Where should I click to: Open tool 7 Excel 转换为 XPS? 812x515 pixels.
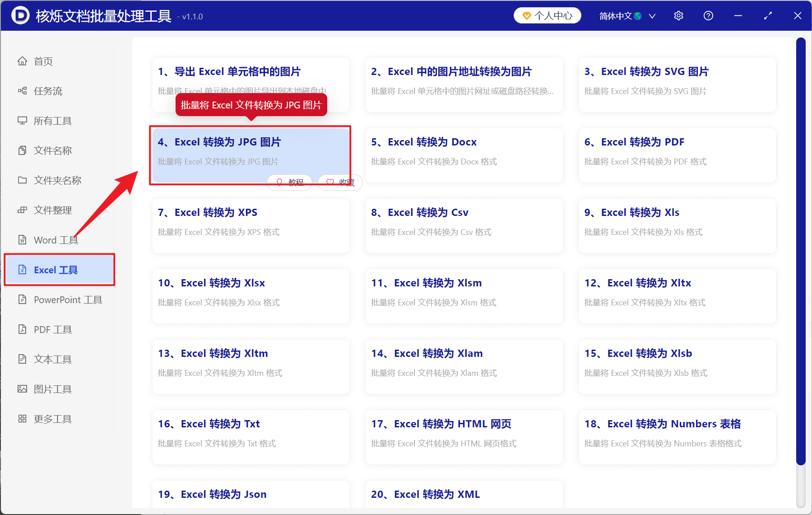pos(251,226)
